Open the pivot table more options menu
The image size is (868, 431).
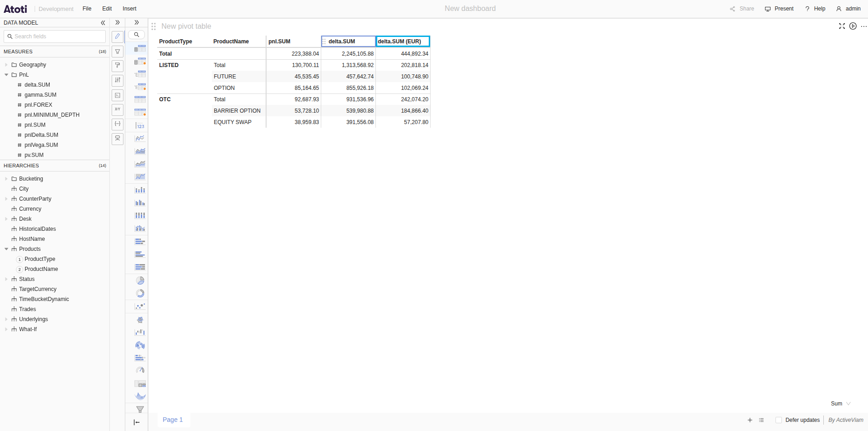(x=864, y=26)
